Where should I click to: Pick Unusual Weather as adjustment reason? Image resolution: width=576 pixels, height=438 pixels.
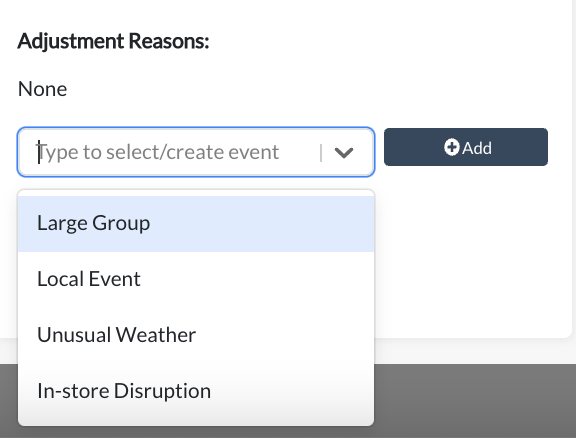click(196, 335)
